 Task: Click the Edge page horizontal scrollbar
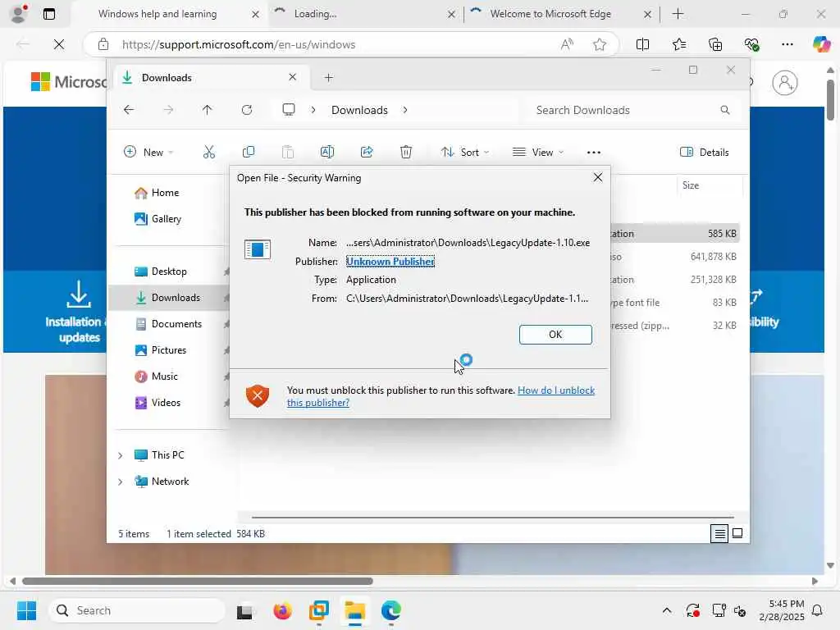pyautogui.click(x=197, y=582)
